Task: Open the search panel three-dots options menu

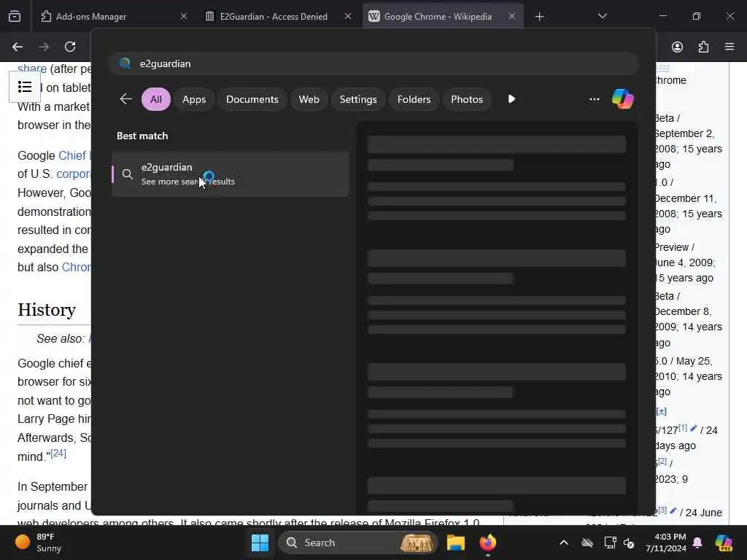Action: 594,99
